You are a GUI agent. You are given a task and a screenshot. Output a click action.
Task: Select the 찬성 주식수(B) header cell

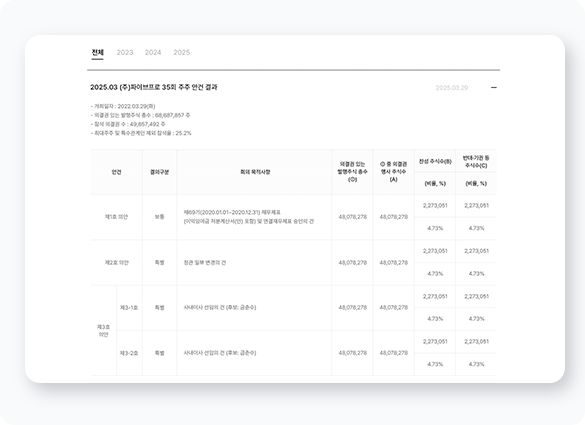[x=435, y=161]
